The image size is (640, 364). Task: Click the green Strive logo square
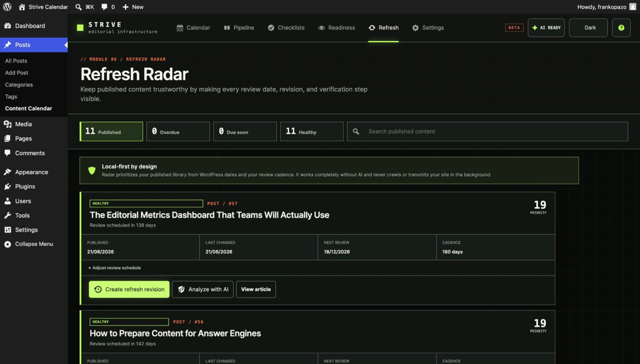pos(80,28)
